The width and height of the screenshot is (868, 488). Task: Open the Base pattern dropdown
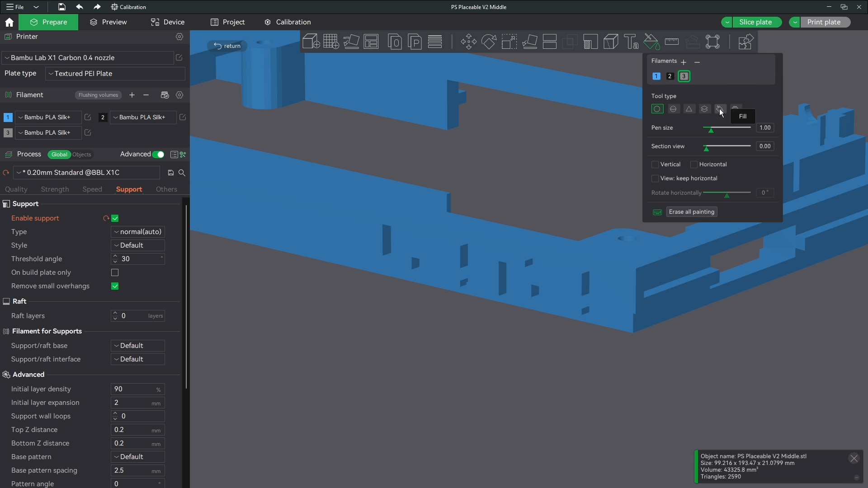click(x=138, y=457)
